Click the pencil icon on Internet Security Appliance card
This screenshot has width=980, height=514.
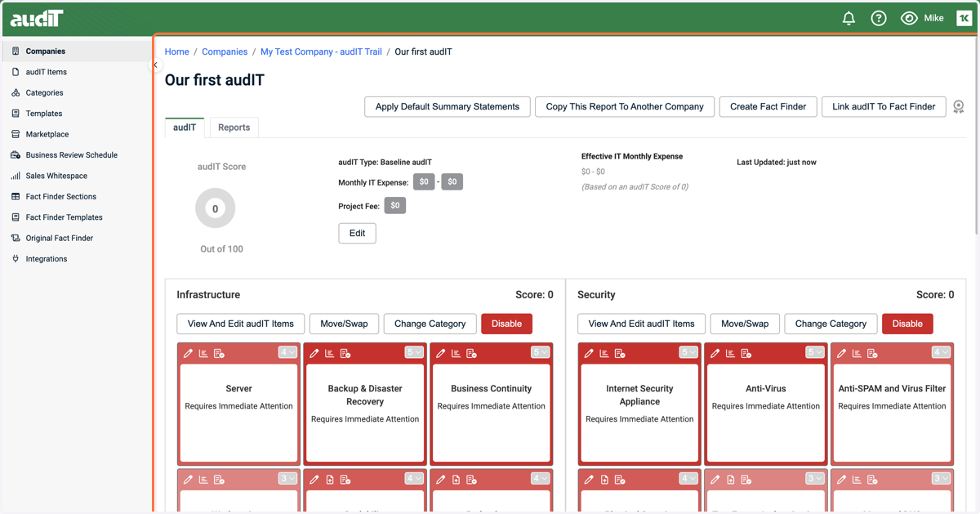(589, 353)
